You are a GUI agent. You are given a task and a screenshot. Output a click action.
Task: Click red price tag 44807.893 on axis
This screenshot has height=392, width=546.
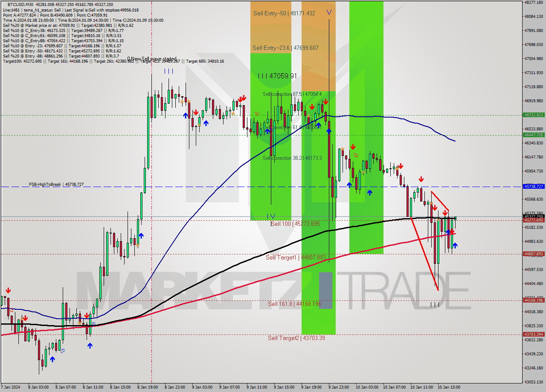(x=534, y=254)
